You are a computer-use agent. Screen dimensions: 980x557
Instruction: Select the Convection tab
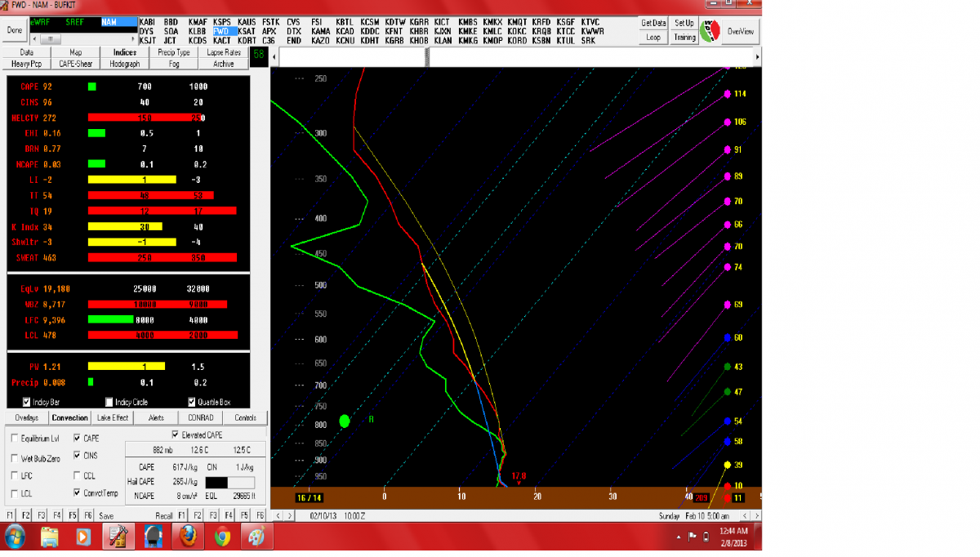[x=69, y=417]
